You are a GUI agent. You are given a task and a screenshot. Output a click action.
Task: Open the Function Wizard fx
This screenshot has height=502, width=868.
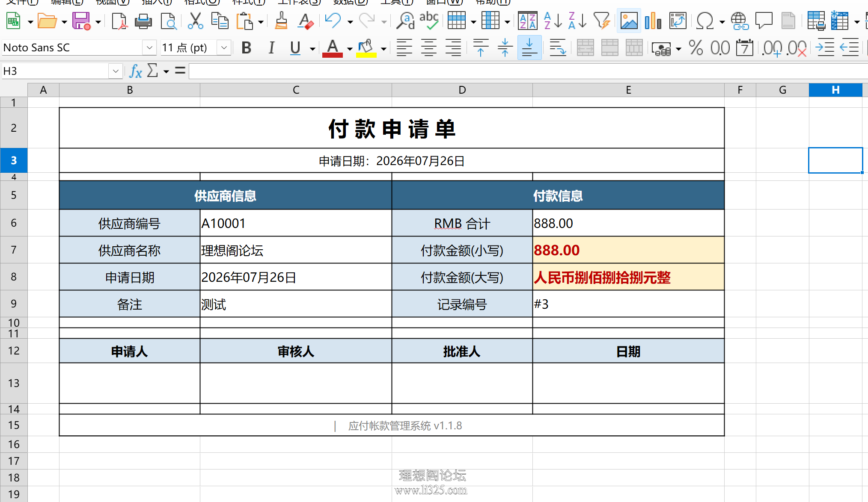coord(136,71)
